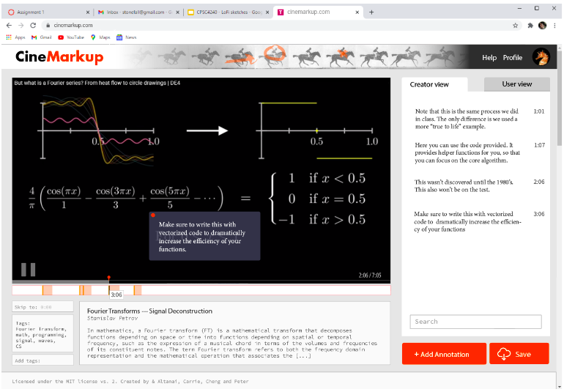The image size is (564, 392).
Task: Focus the annotation Search field
Action: [x=475, y=322]
